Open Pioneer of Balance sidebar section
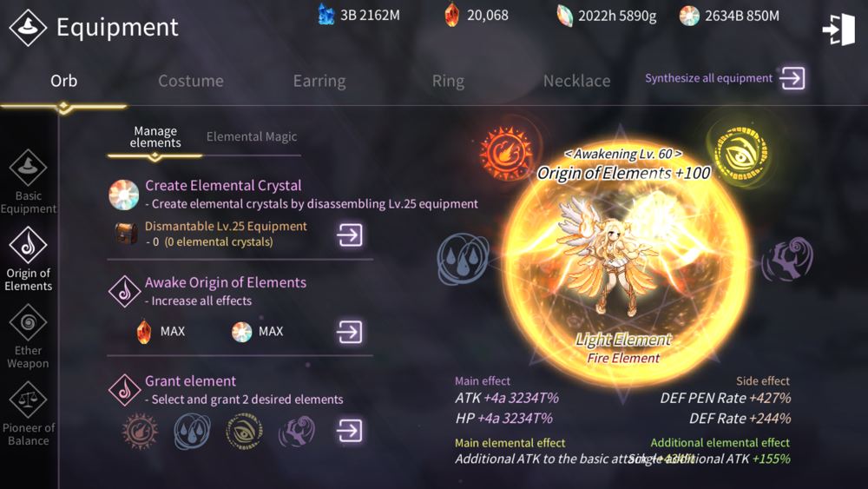868x489 pixels. pos(29,414)
